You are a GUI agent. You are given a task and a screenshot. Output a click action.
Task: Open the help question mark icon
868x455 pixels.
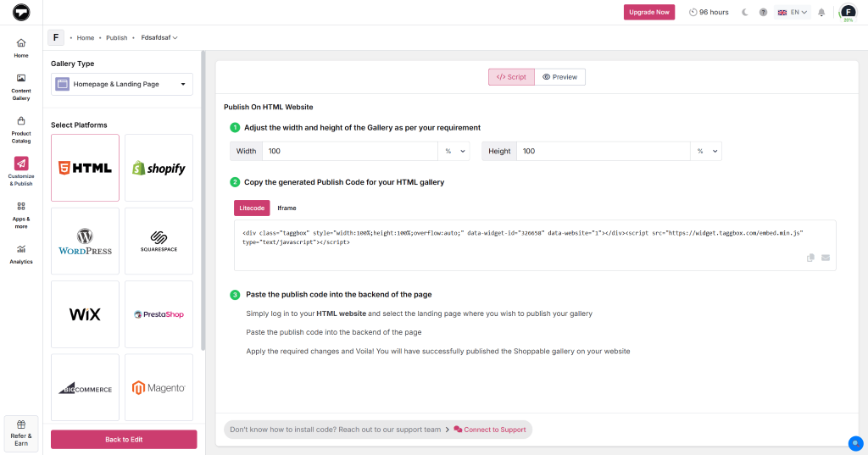(x=763, y=12)
